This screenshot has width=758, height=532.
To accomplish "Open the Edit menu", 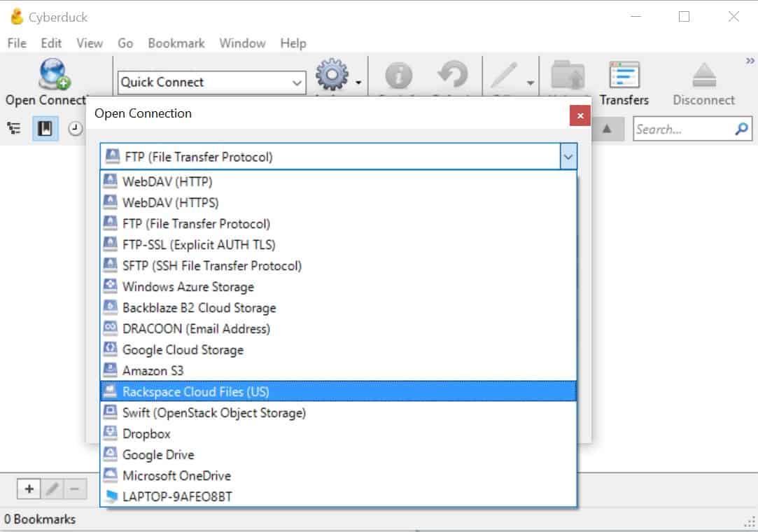I will tap(51, 43).
